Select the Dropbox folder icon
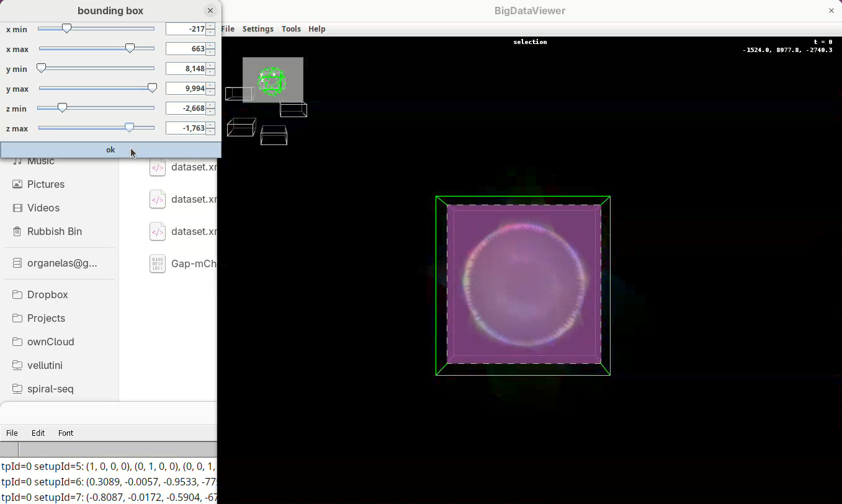Image resolution: width=842 pixels, height=504 pixels. pyautogui.click(x=17, y=294)
